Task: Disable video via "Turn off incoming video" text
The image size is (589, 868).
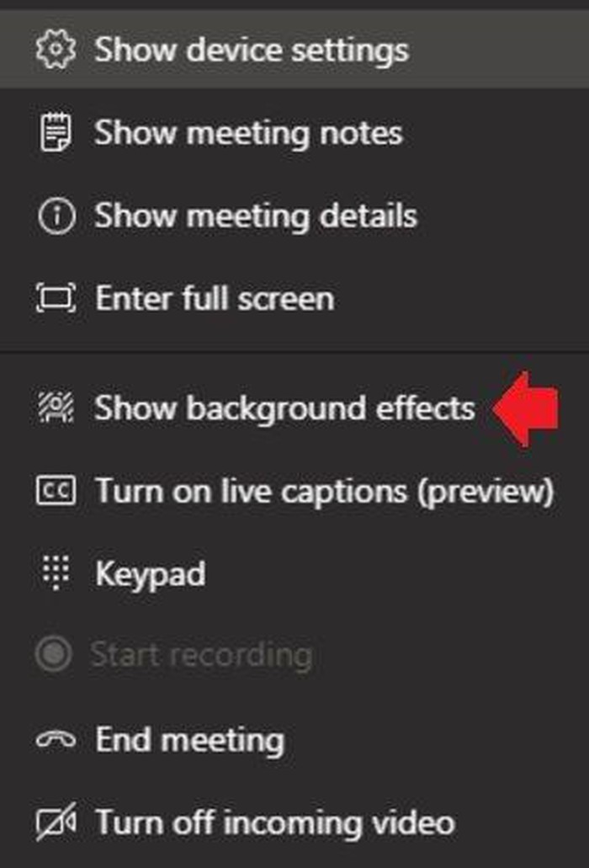Action: coord(275,823)
